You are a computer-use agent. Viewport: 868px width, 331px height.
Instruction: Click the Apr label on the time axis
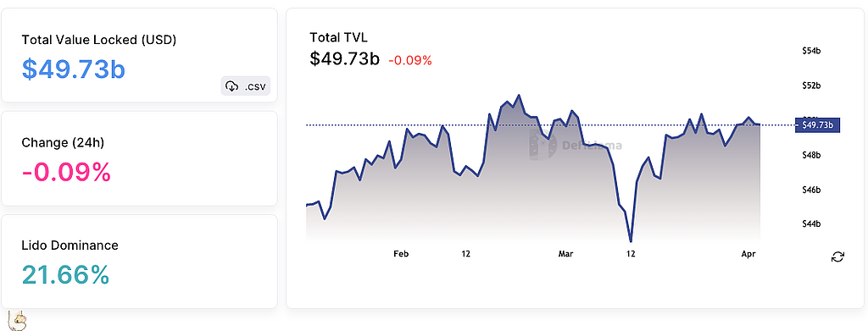coord(748,254)
